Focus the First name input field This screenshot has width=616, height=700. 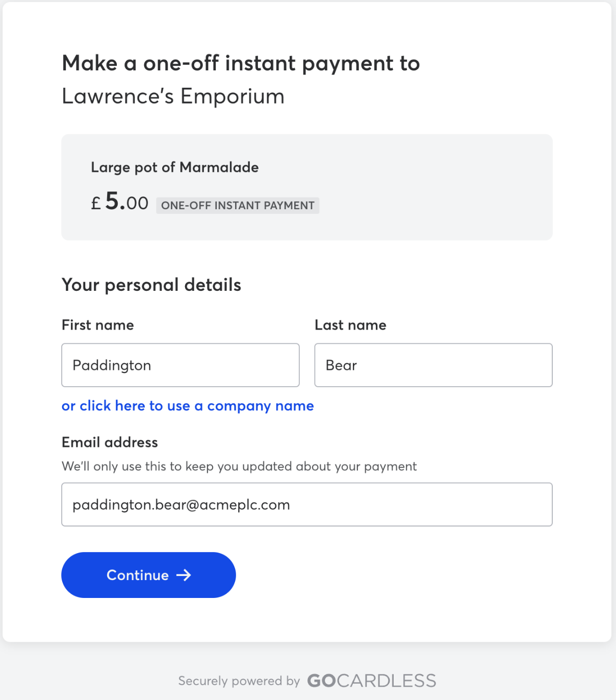[181, 365]
